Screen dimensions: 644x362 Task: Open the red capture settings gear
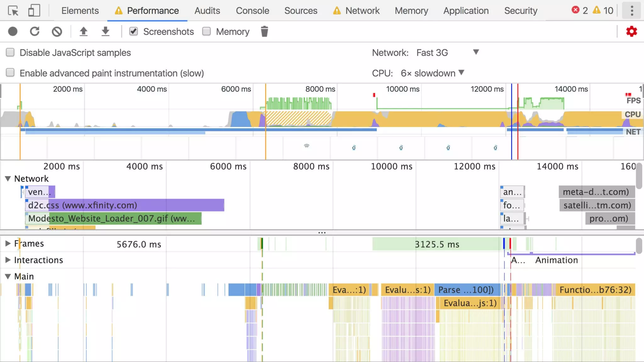631,31
